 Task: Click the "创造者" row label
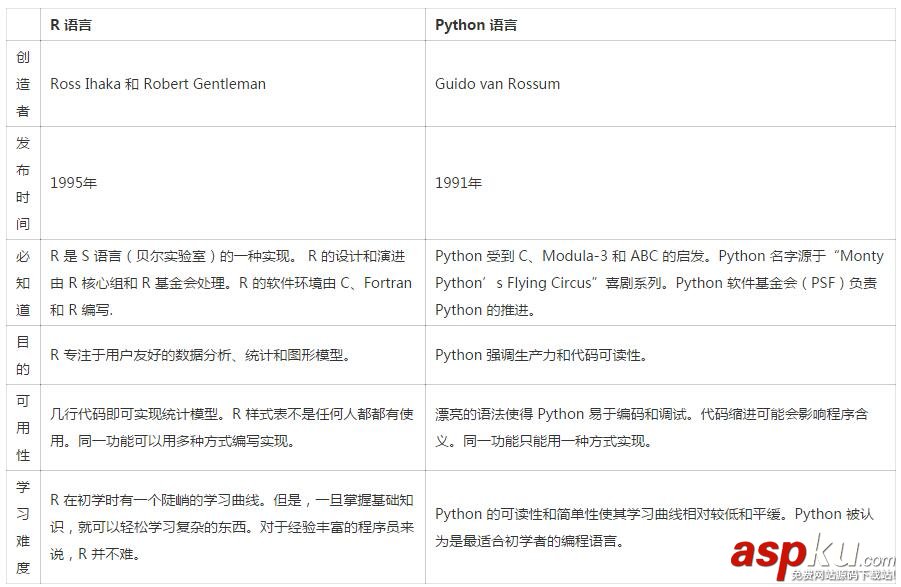pos(22,84)
